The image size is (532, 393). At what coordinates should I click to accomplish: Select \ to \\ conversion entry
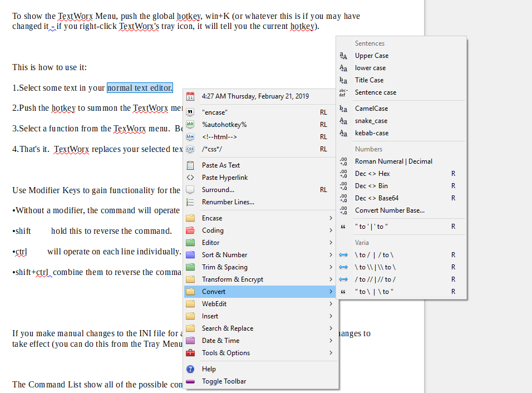(401, 267)
